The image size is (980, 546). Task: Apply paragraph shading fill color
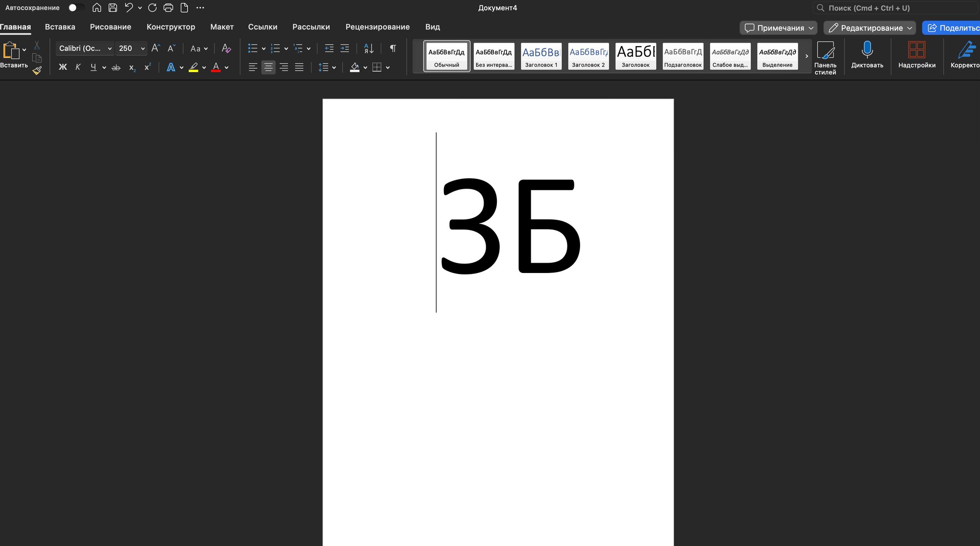(355, 67)
